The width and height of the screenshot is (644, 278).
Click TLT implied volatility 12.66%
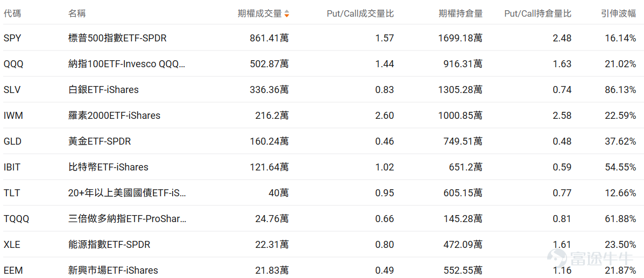[x=620, y=193]
